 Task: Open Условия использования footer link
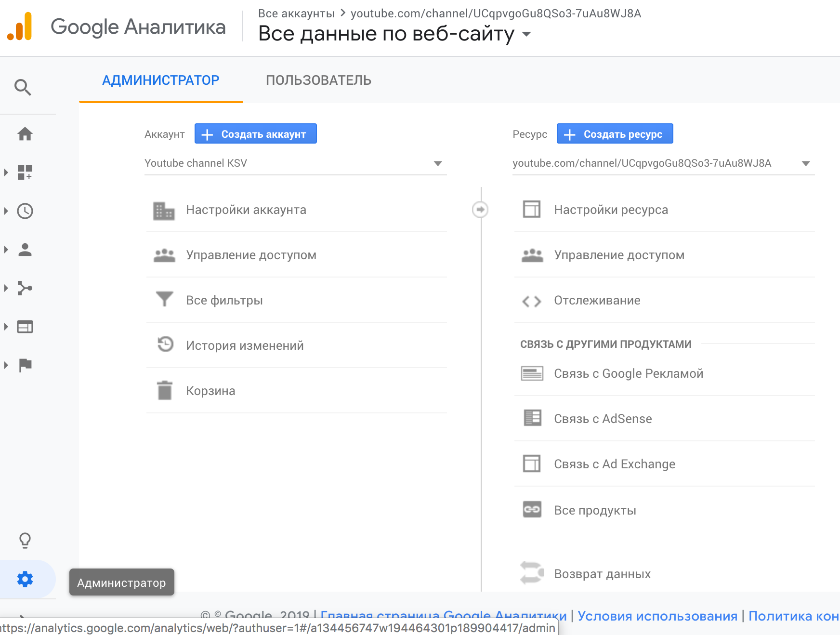[657, 616]
